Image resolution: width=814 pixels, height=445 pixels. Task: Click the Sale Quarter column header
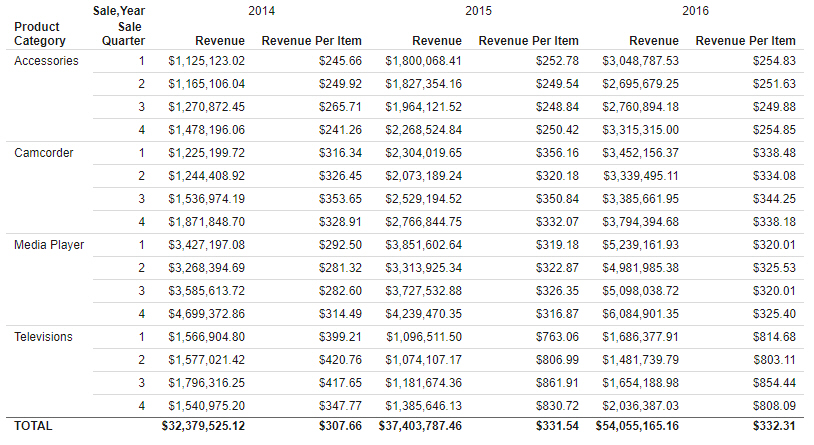click(x=124, y=34)
